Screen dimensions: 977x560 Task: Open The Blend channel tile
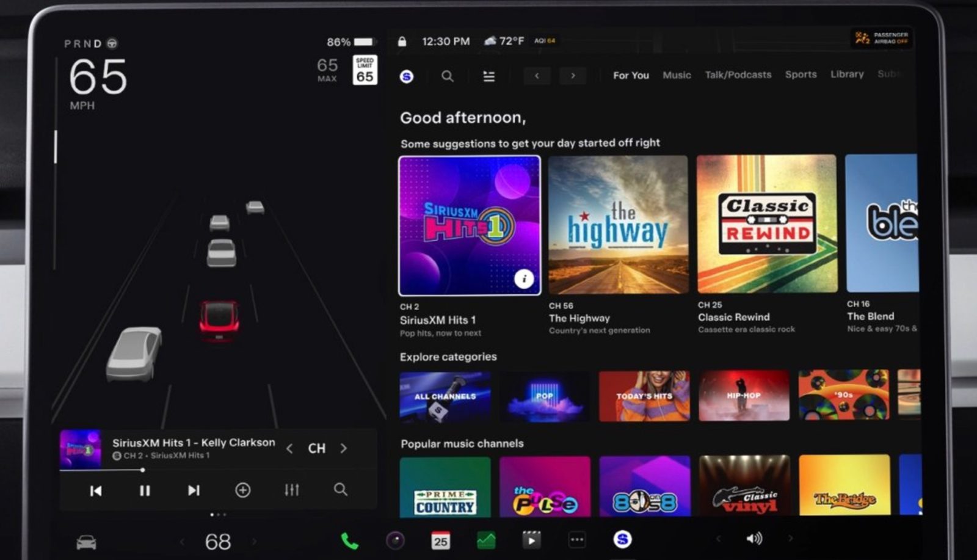pos(882,223)
